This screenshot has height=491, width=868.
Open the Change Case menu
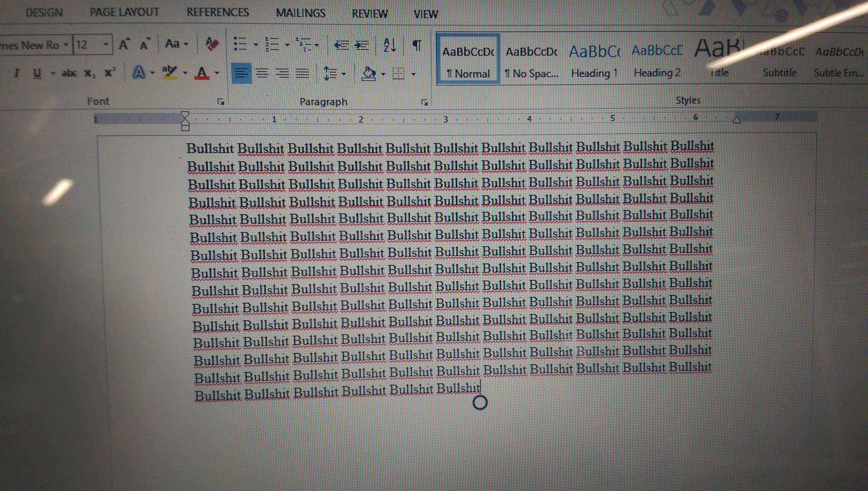point(177,44)
